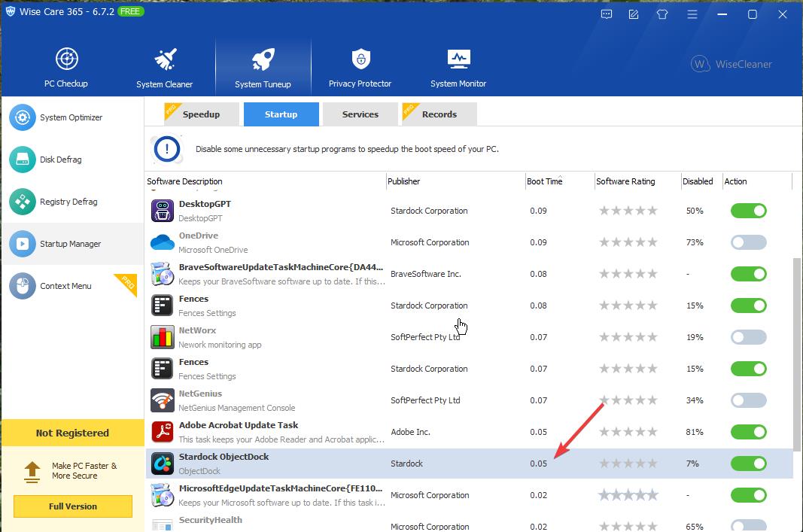Image resolution: width=803 pixels, height=532 pixels.
Task: Click the '81%' disabled value
Action: pos(695,432)
